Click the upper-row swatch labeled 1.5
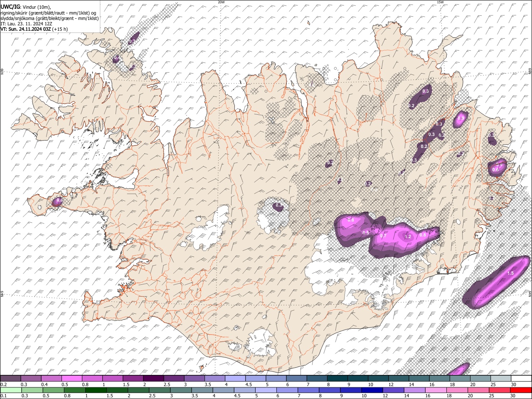The width and height of the screenshot is (532, 399). 133,379
